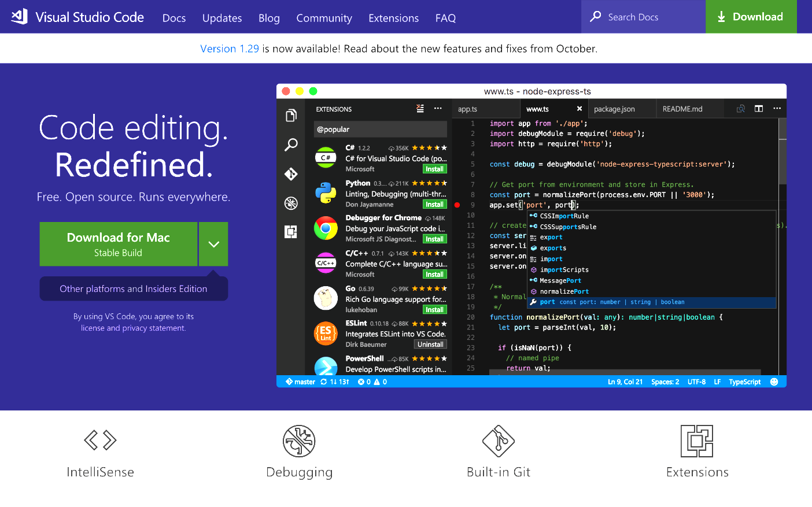Open the Community menu item
The width and height of the screenshot is (812, 507).
pos(324,18)
